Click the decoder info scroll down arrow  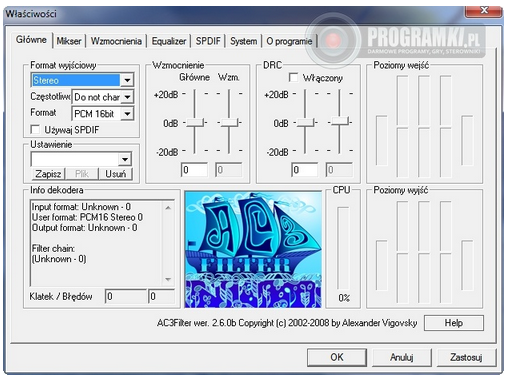point(168,279)
